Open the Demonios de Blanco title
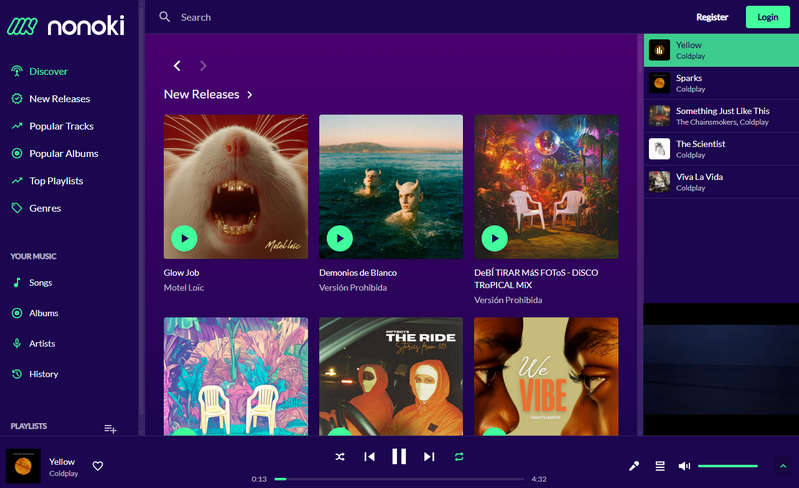 (358, 273)
